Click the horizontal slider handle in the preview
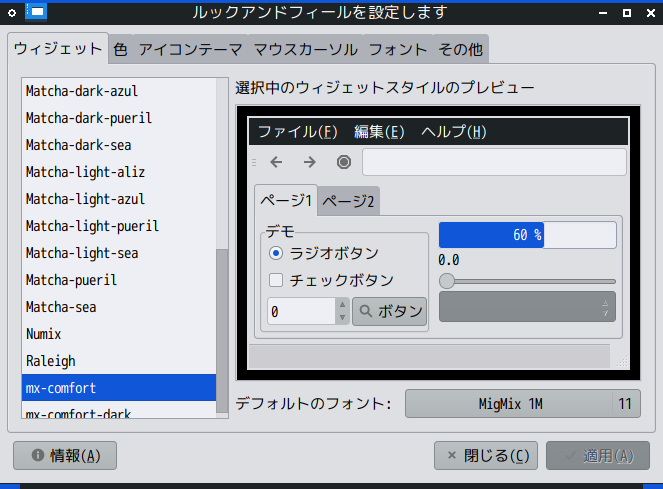 [447, 281]
